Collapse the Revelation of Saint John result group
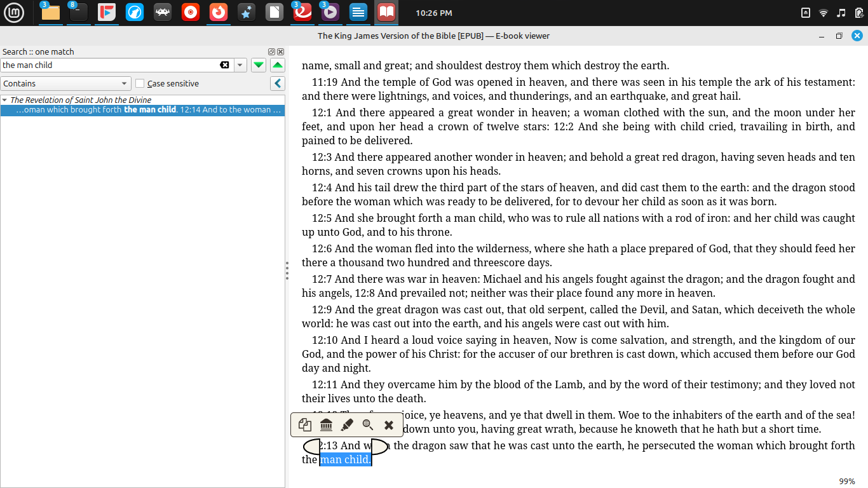 4,100
